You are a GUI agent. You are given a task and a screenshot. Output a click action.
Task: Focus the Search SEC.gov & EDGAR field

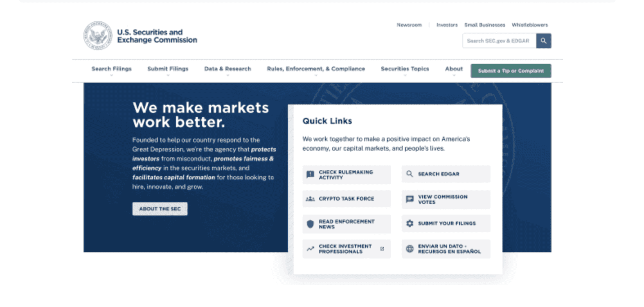pyautogui.click(x=499, y=41)
